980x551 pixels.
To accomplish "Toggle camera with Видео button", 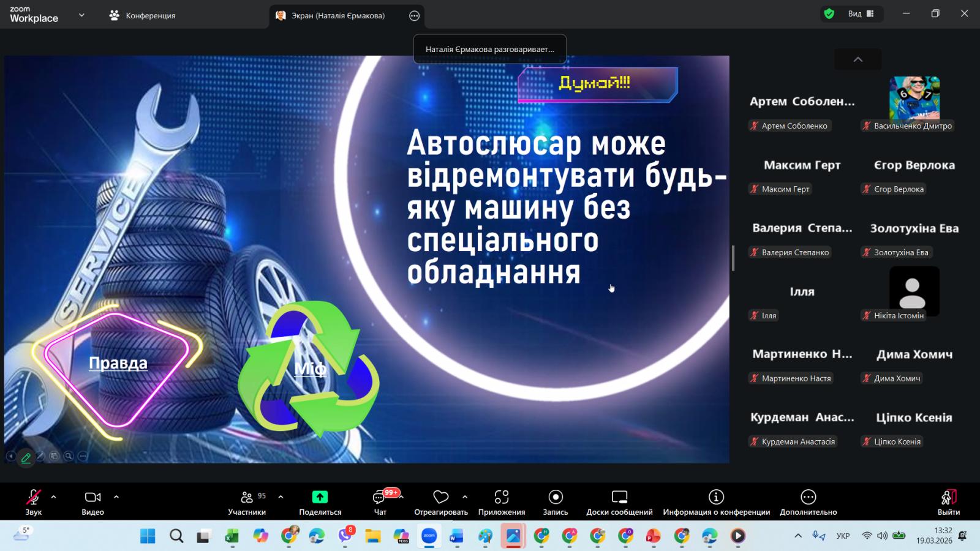I will pyautogui.click(x=93, y=497).
